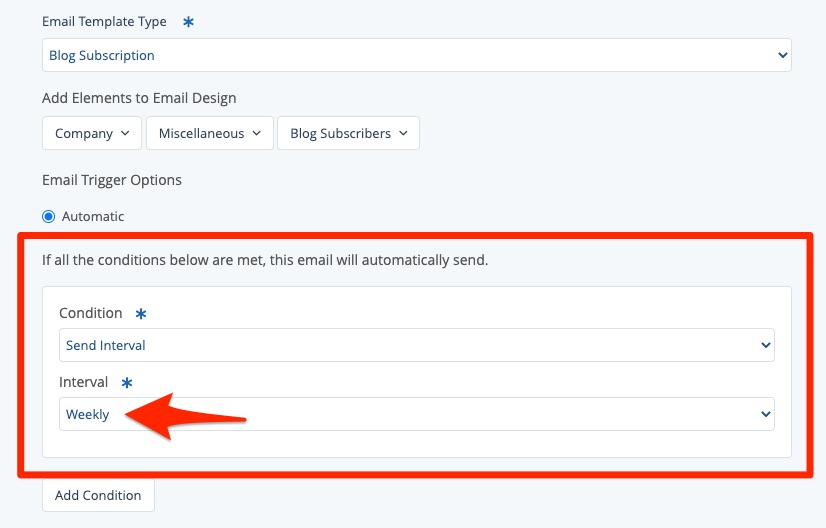Click the down chevron inside Company button
This screenshot has height=528, width=826.
(125, 134)
